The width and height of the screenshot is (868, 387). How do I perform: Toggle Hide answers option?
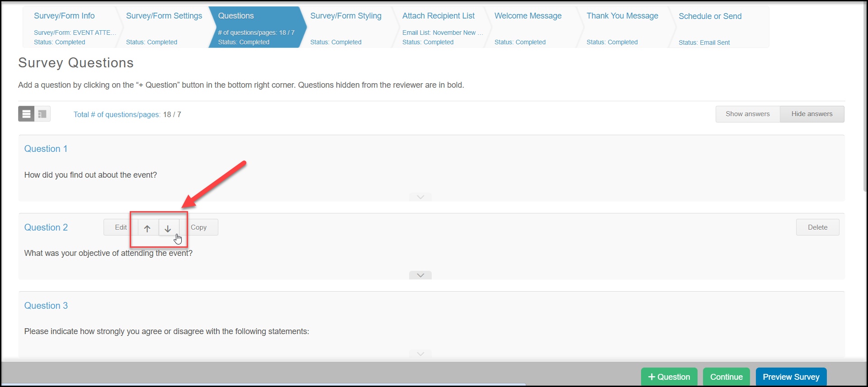812,114
